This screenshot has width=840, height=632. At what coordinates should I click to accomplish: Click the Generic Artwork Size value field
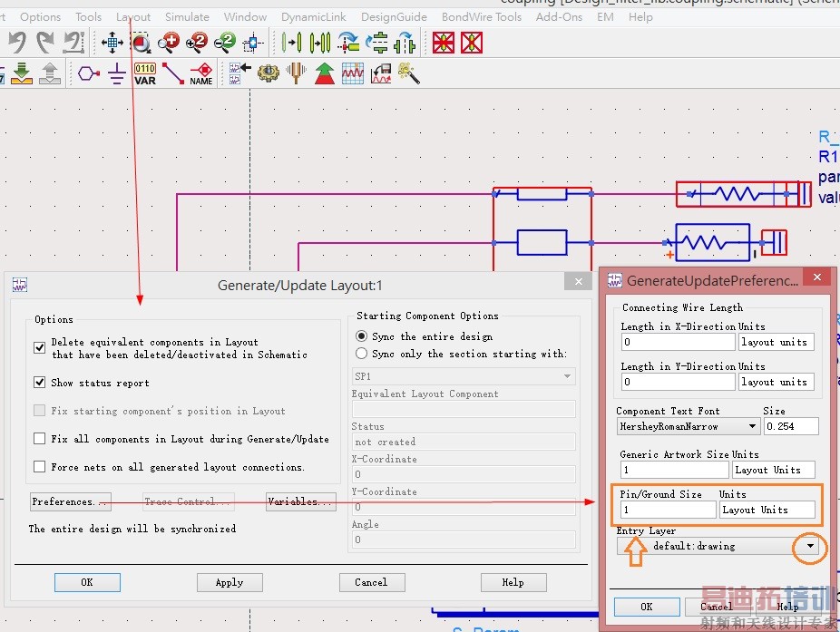[x=675, y=470]
